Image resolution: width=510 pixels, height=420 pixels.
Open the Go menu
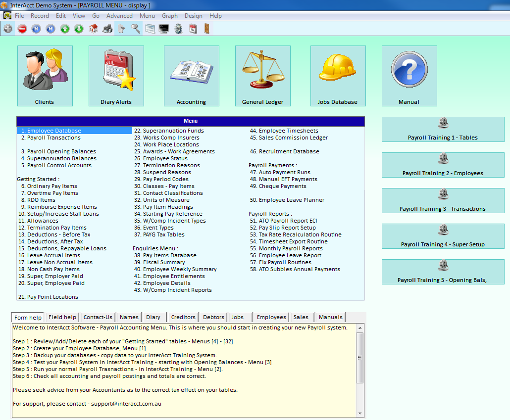[x=96, y=16]
